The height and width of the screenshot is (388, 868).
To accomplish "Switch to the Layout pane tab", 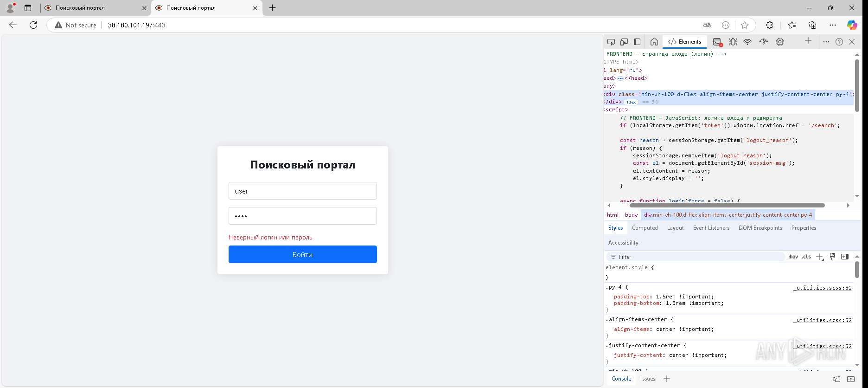I will [675, 228].
